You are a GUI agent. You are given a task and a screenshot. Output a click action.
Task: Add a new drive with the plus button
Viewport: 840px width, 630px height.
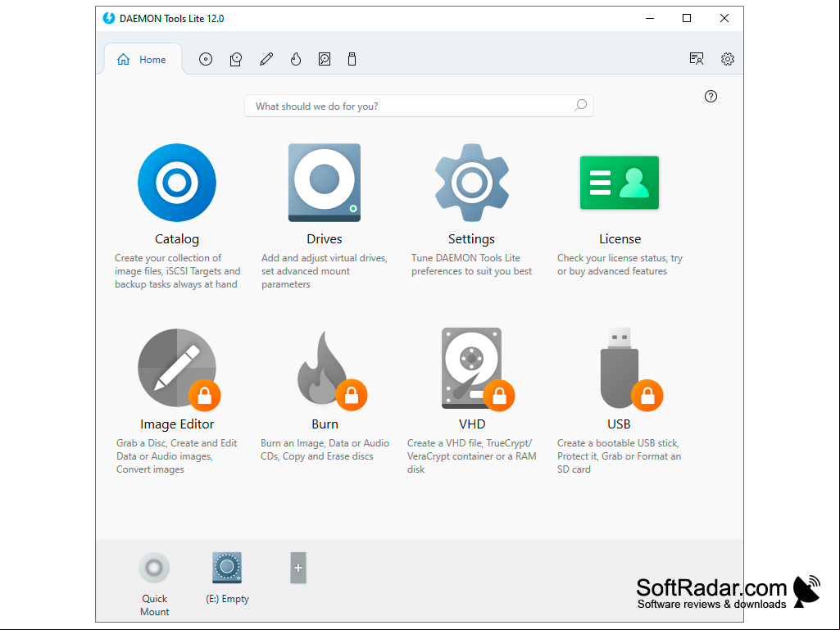pyautogui.click(x=298, y=568)
